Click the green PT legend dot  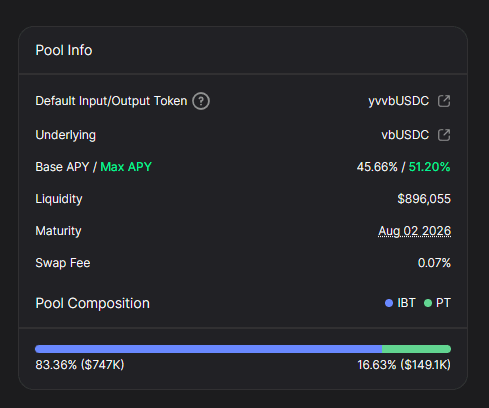click(x=428, y=303)
